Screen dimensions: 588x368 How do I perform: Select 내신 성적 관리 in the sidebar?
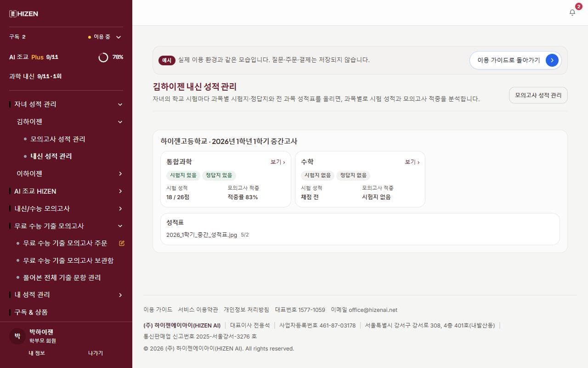pyautogui.click(x=51, y=156)
